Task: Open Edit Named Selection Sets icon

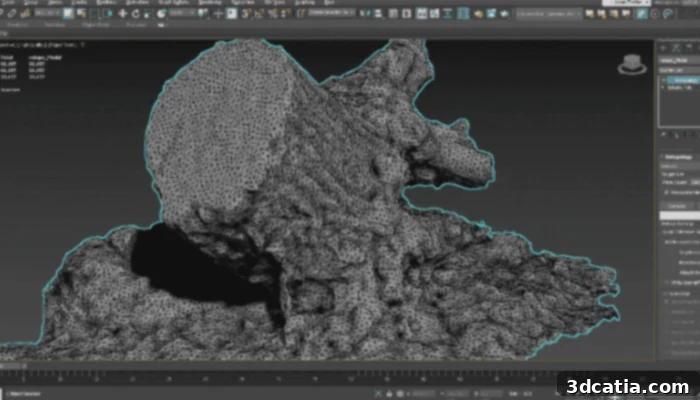Action: (300, 13)
